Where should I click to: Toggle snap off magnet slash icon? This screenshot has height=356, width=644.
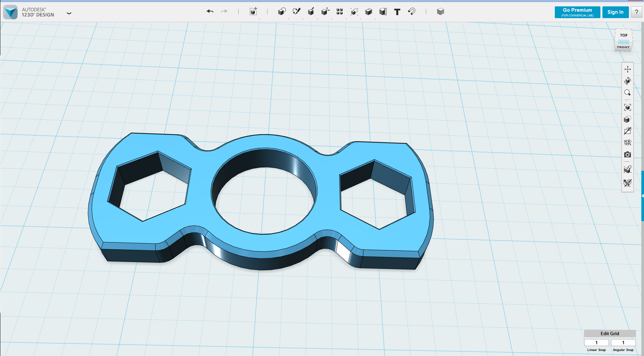[x=628, y=183]
